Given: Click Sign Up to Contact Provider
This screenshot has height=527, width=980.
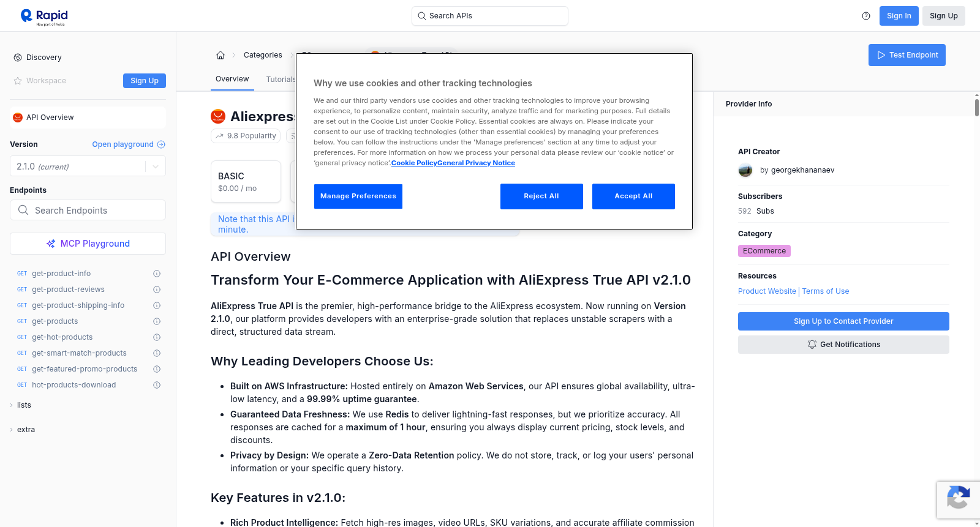Looking at the screenshot, I should pos(843,321).
